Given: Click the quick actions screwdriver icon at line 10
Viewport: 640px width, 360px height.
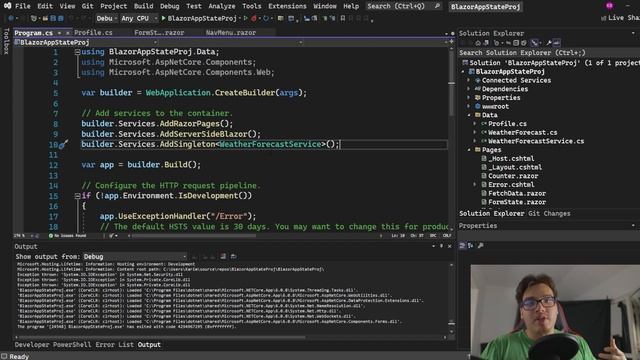Looking at the screenshot, I should pyautogui.click(x=63, y=144).
